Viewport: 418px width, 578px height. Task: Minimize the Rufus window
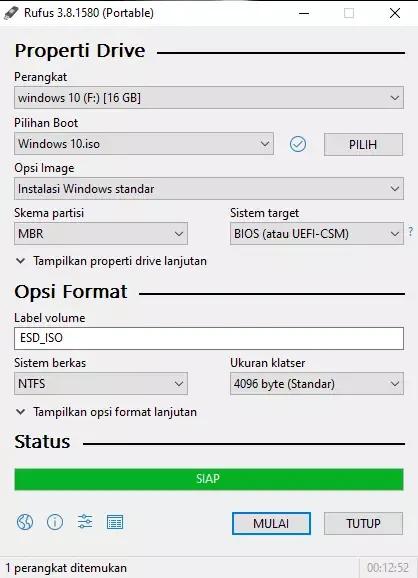tap(304, 13)
